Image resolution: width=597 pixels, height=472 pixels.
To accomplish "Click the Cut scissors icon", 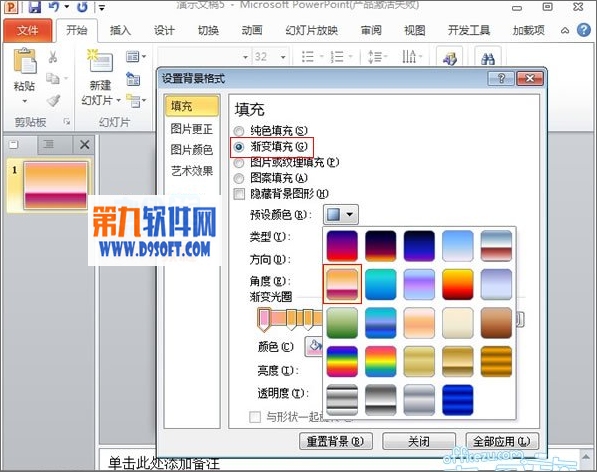I will [53, 57].
